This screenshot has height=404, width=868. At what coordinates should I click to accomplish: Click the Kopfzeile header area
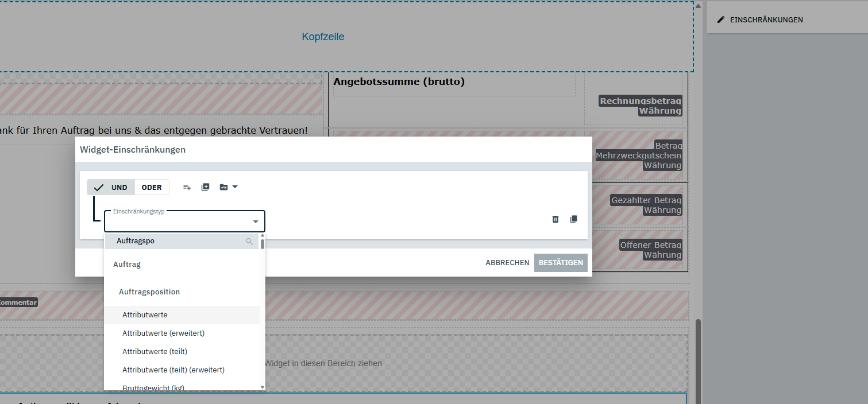[323, 37]
